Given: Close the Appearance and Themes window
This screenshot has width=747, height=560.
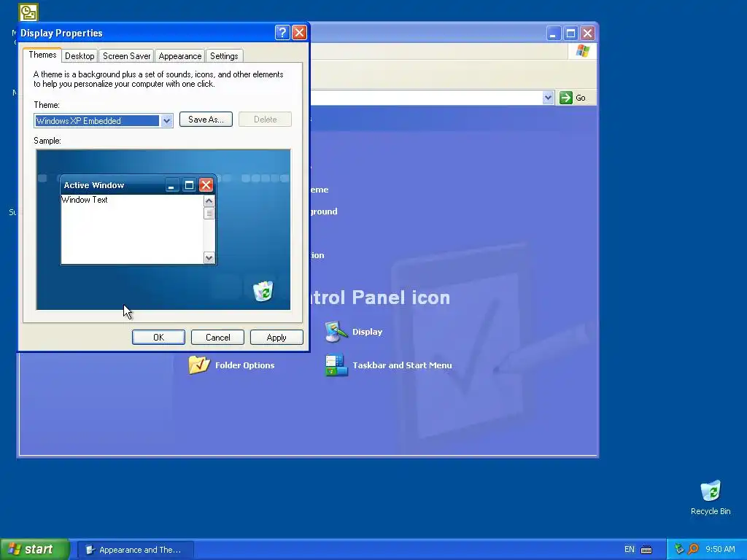Looking at the screenshot, I should [x=587, y=34].
